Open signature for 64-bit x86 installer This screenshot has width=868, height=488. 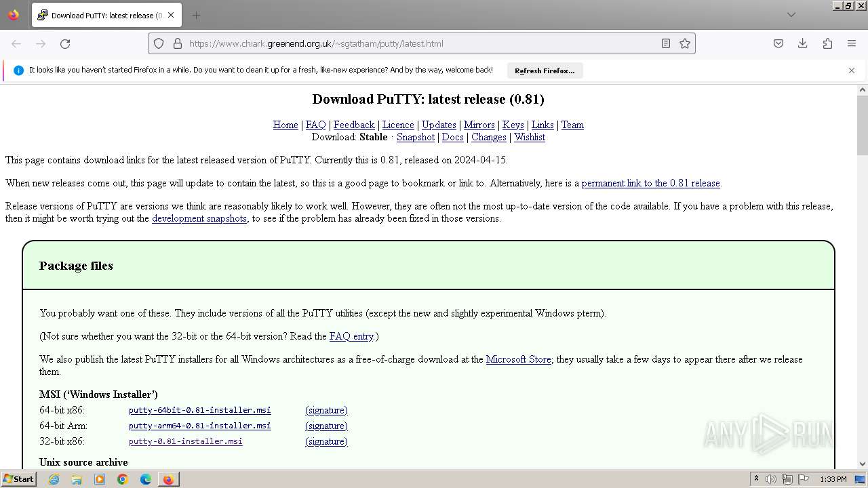pos(326,410)
